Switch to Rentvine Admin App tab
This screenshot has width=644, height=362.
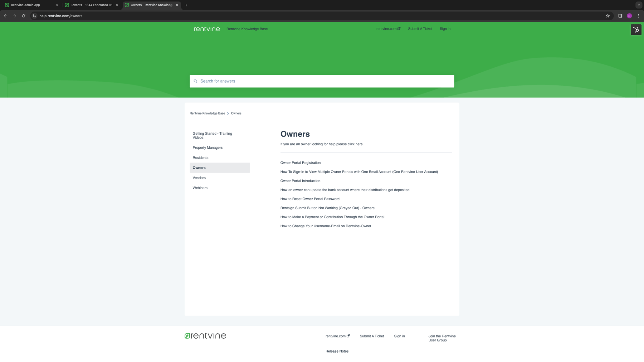point(26,5)
